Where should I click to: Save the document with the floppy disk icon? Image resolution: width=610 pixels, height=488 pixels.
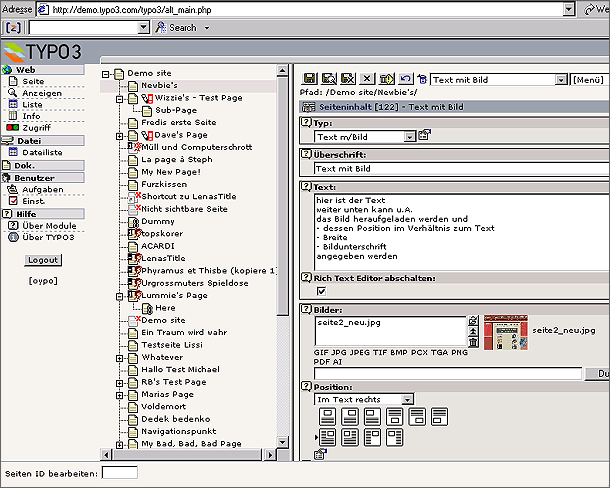point(310,79)
